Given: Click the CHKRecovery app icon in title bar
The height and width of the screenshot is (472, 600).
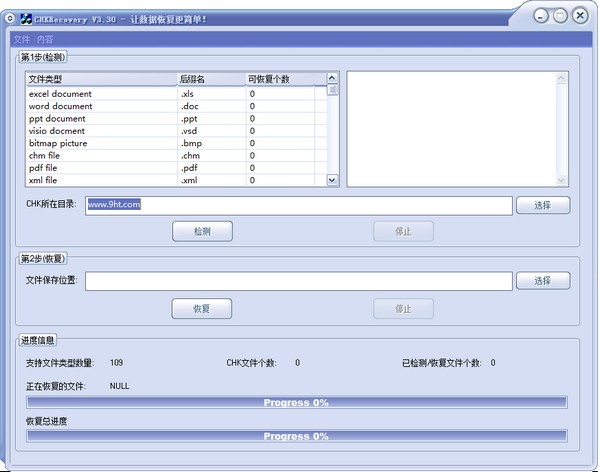Looking at the screenshot, I should [x=26, y=19].
